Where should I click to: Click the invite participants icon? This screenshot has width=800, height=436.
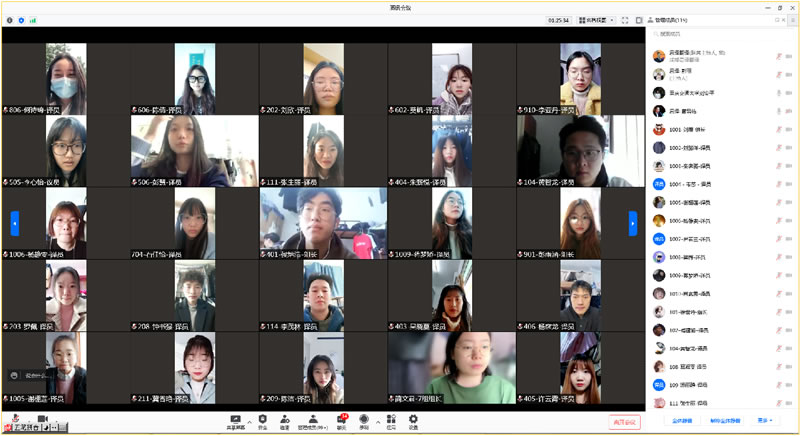click(285, 421)
